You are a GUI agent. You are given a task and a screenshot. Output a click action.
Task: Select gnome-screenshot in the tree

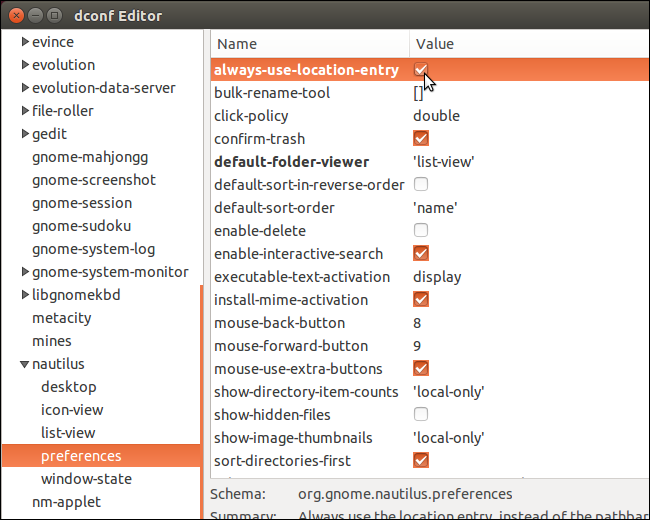point(94,180)
